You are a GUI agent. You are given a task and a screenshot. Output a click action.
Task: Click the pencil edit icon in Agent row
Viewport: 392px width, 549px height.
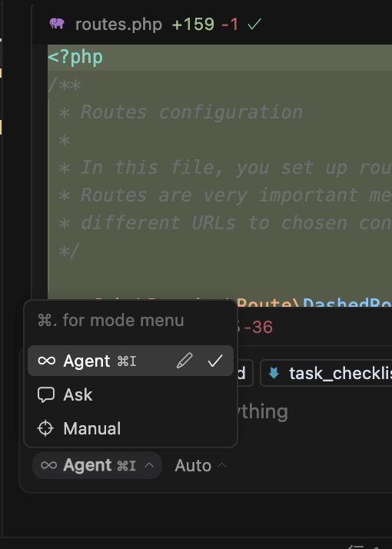[x=184, y=361]
